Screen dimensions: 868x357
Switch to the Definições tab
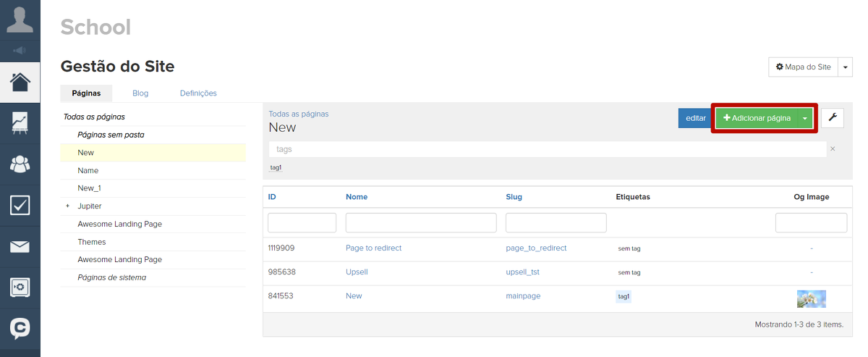pos(198,93)
